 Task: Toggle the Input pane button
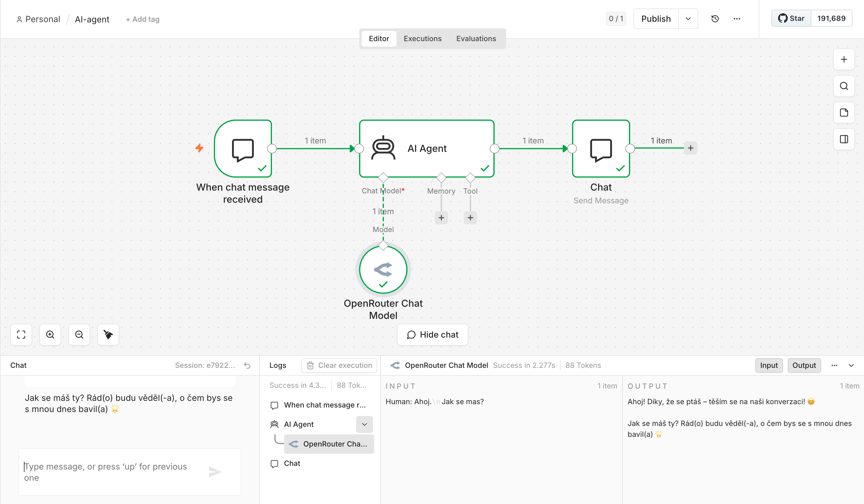coord(769,365)
